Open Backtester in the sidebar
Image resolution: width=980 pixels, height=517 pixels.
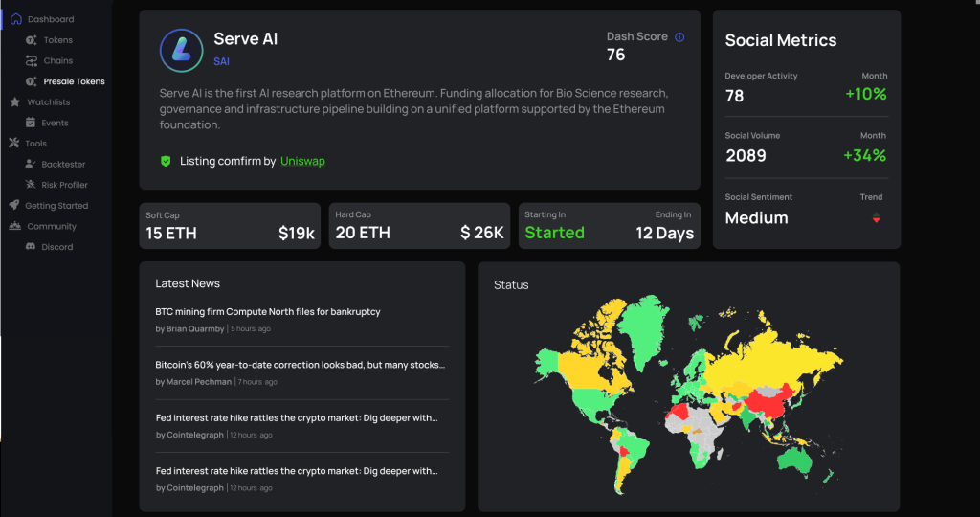pyautogui.click(x=63, y=164)
